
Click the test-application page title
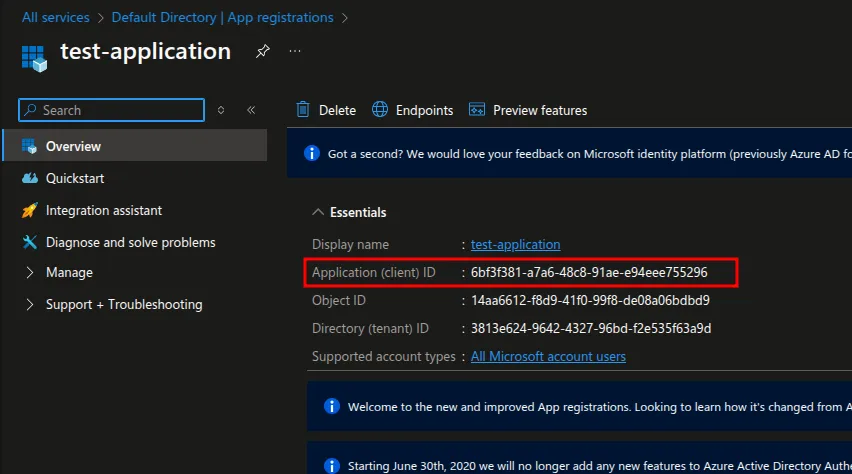(146, 52)
